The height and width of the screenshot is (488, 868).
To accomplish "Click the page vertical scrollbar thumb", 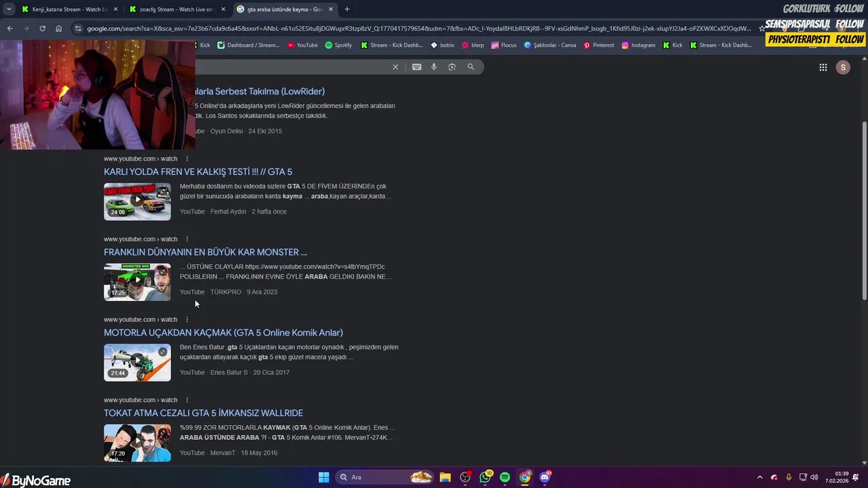I will 864,210.
